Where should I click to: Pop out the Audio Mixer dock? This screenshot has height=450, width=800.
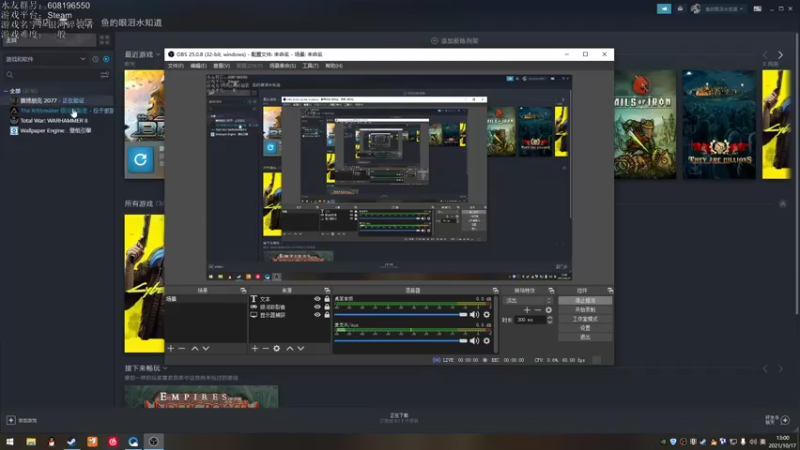tap(495, 290)
